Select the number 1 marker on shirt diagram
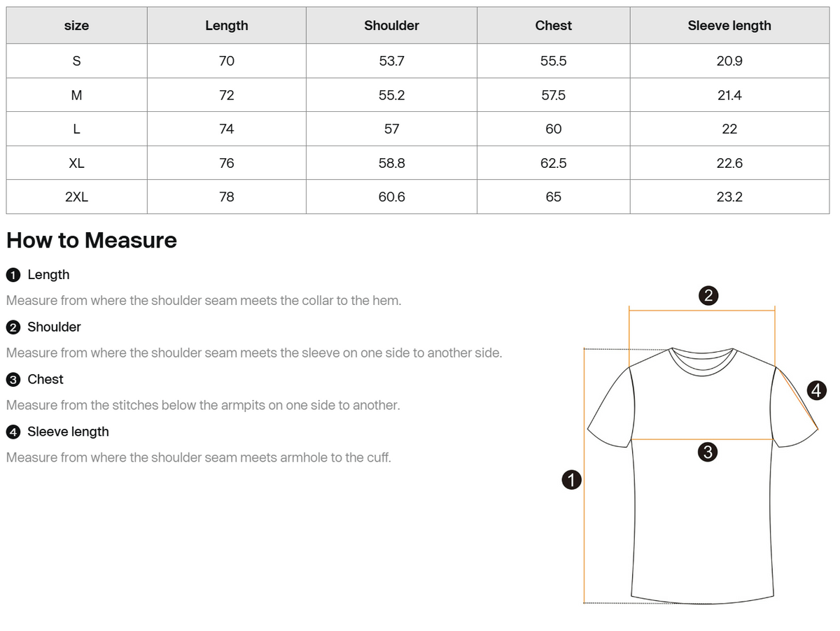 pyautogui.click(x=572, y=480)
